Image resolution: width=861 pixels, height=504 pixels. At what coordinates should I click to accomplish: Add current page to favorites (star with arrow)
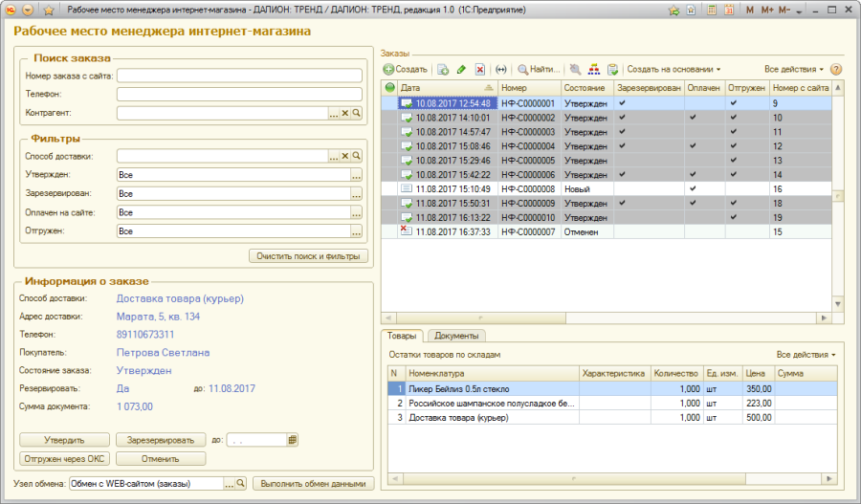point(673,10)
